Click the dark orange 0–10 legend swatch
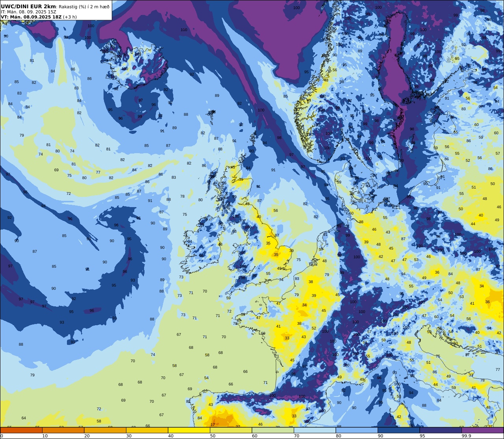 (21, 430)
